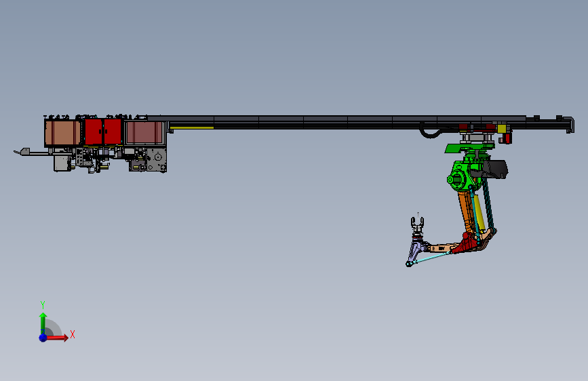This screenshot has height=381, width=588.
Task: Select the yellow block on the rail carriage
Action: pos(502,129)
